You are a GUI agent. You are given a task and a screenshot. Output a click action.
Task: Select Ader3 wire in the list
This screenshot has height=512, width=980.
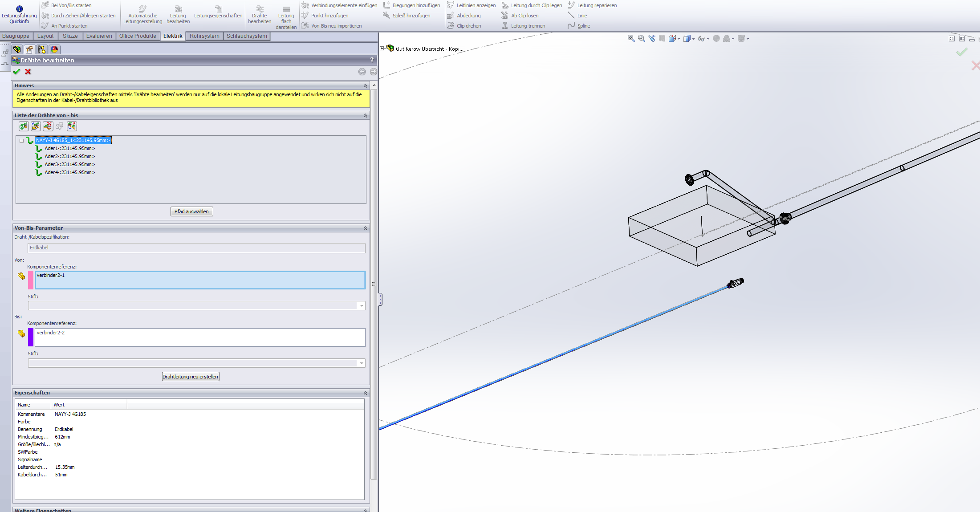click(69, 164)
